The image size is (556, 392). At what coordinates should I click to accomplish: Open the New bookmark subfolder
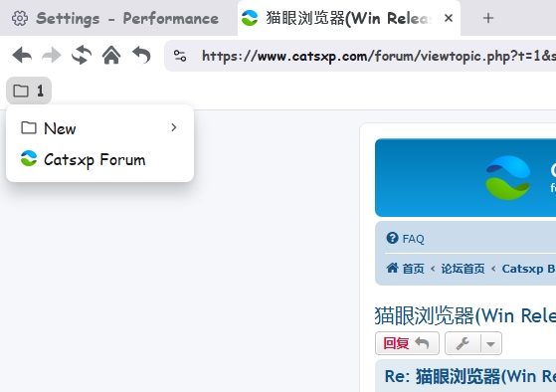pos(99,128)
